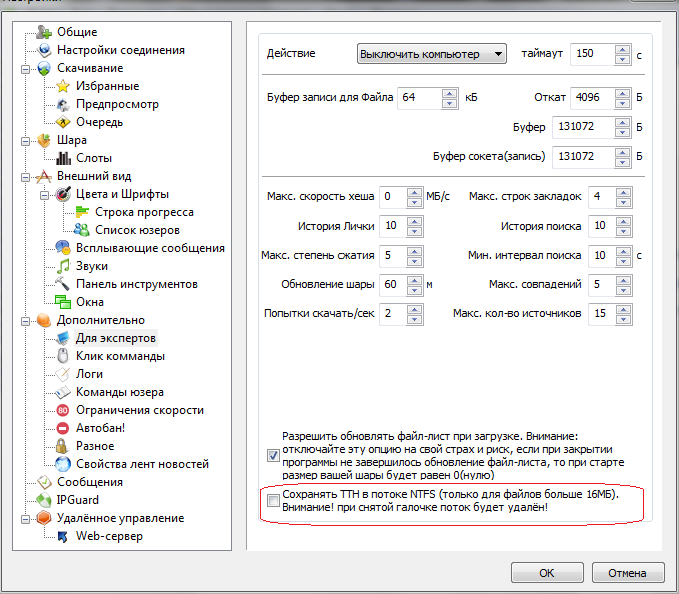The width and height of the screenshot is (679, 594).
Task: Collapse the Шара tree node
Action: (x=26, y=141)
